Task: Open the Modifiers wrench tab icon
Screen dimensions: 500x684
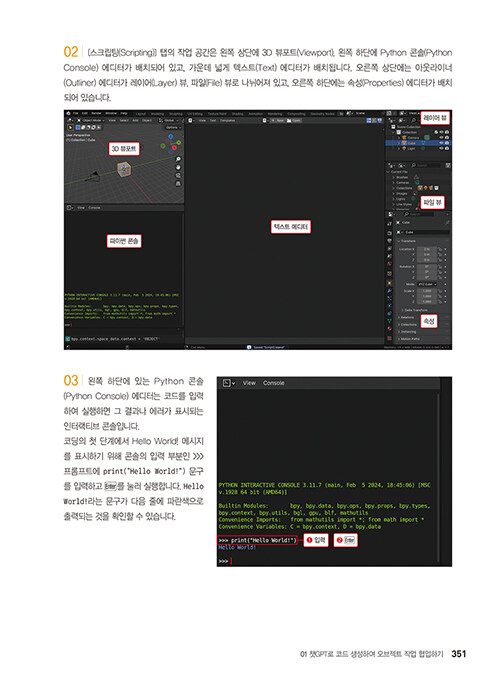Action: click(389, 291)
